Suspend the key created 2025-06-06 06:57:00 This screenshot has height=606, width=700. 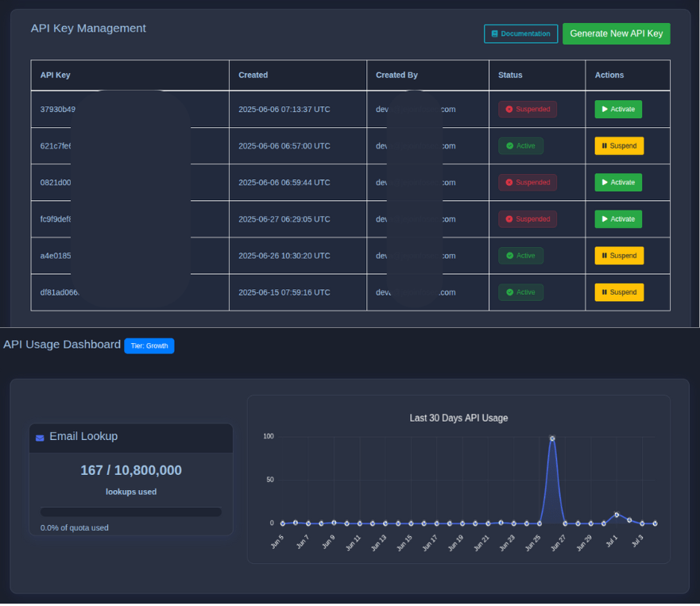(618, 146)
